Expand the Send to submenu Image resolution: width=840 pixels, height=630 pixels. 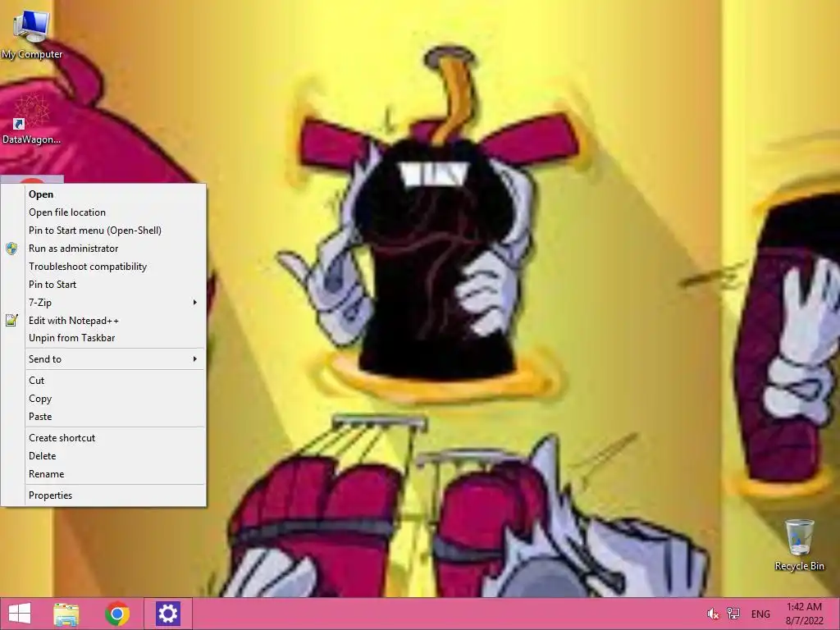tap(103, 359)
